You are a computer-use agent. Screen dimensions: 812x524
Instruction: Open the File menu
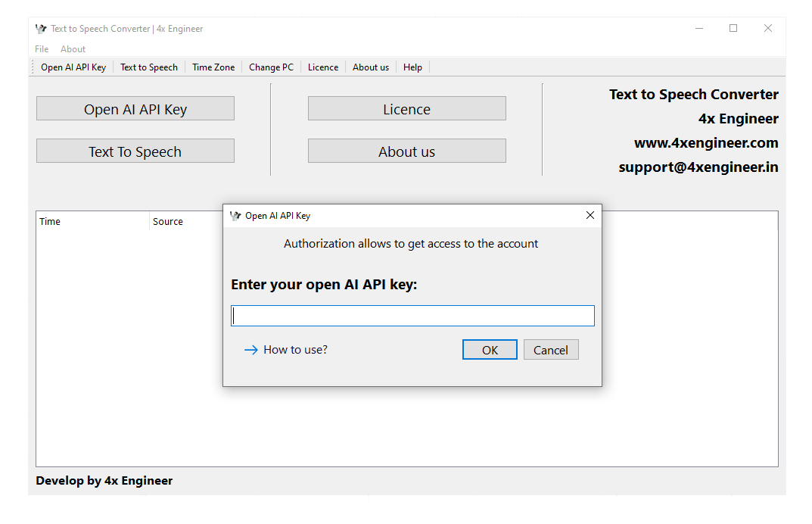point(42,49)
